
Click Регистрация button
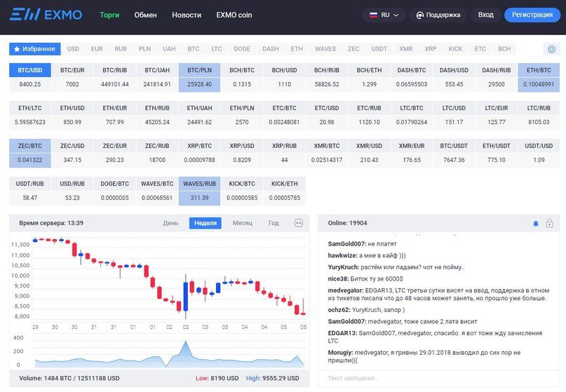click(x=532, y=15)
